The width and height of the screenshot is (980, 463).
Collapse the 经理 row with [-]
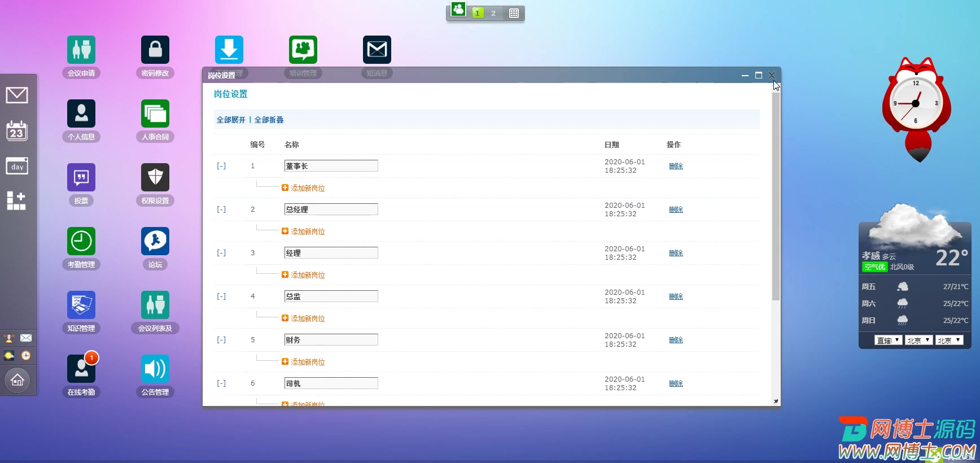pos(221,253)
